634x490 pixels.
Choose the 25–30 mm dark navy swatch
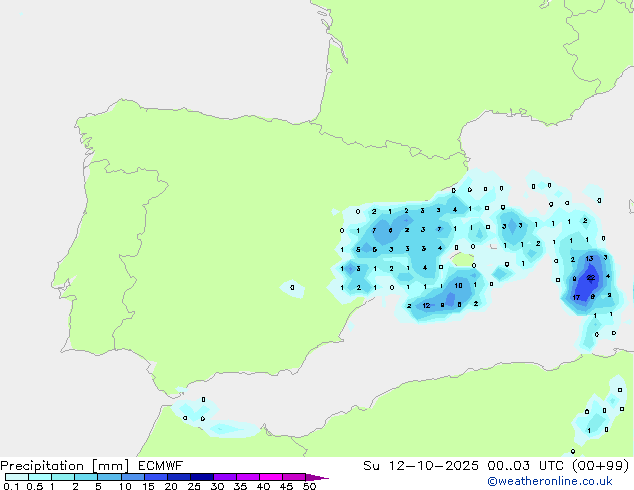tap(202, 477)
